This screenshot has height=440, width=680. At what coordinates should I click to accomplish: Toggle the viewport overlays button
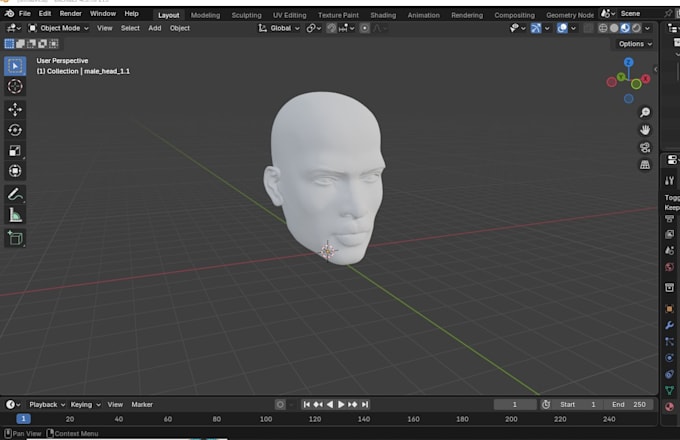(562, 28)
